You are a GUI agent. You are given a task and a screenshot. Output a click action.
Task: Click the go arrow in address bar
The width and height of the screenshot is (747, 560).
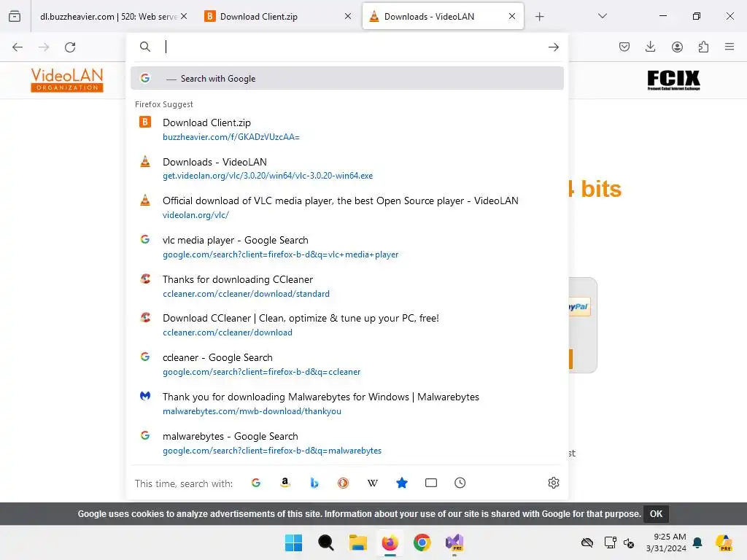pos(553,47)
